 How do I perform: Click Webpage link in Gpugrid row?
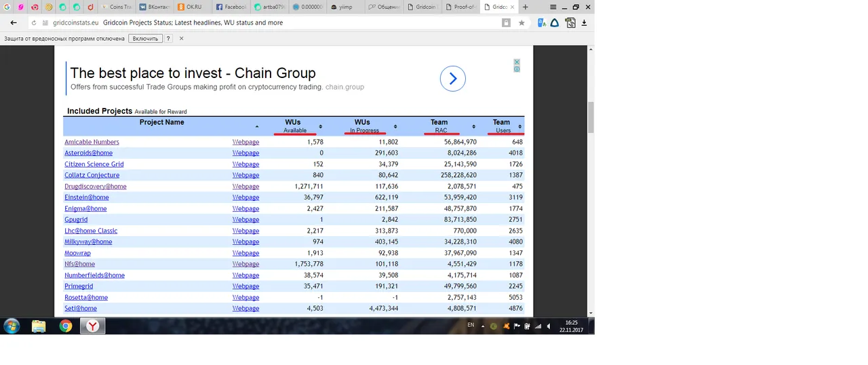[245, 219]
